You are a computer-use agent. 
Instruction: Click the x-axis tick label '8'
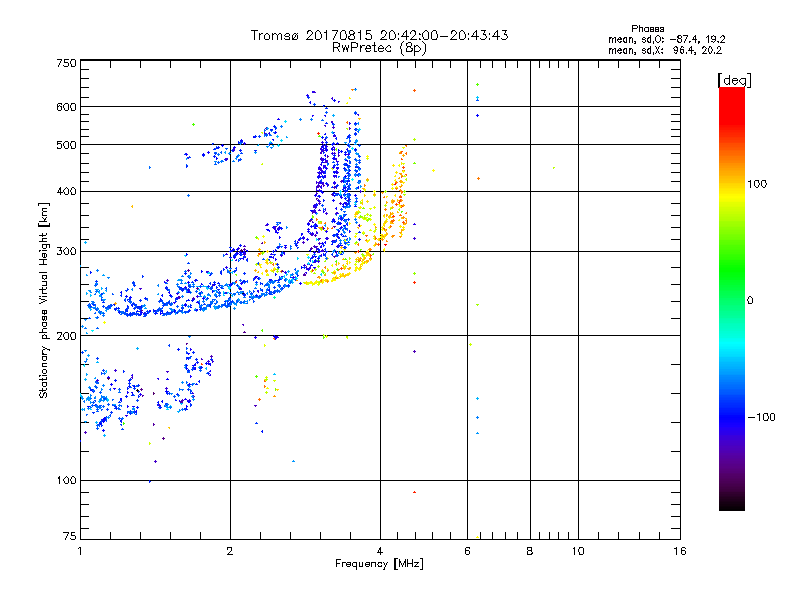pos(530,552)
